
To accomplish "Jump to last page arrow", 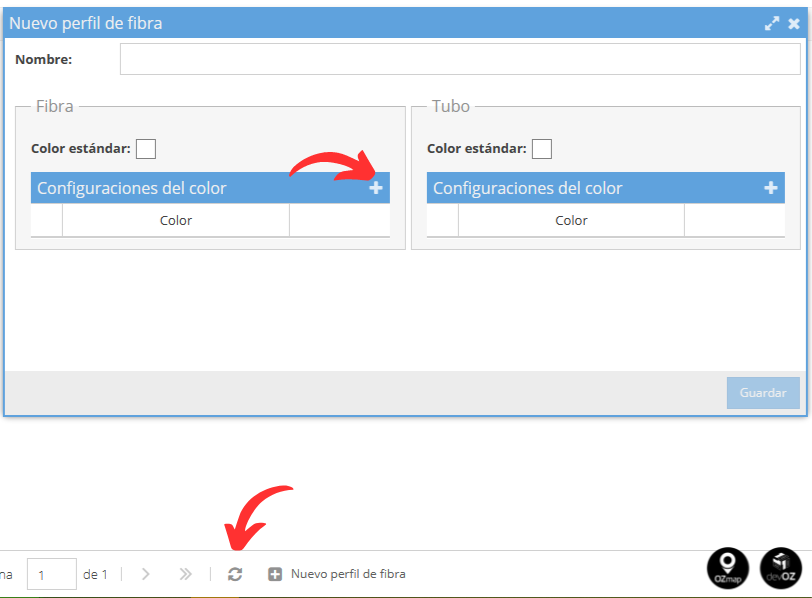I will [x=185, y=574].
